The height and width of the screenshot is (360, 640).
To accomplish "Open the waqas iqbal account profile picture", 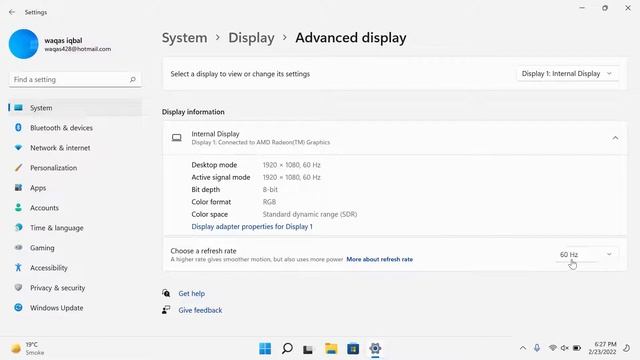I will pos(23,44).
